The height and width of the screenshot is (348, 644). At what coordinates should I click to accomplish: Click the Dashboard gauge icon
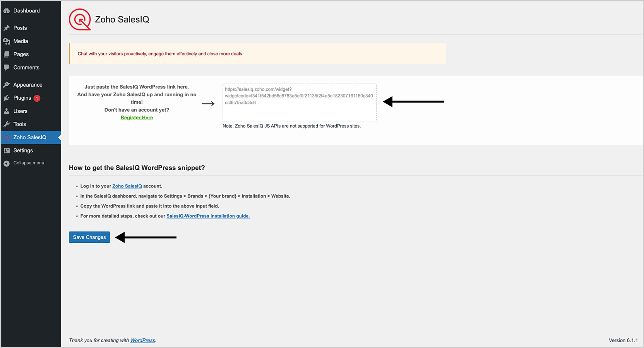tap(7, 11)
